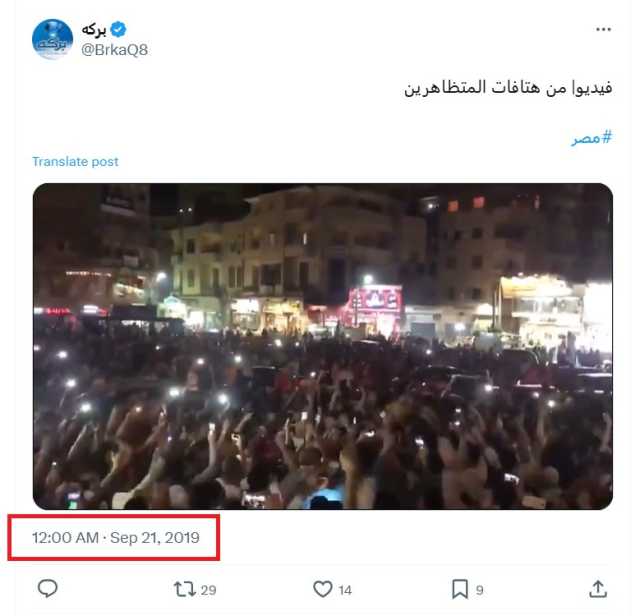Repost using the retweet arrows icon
640x616 pixels.
click(185, 589)
